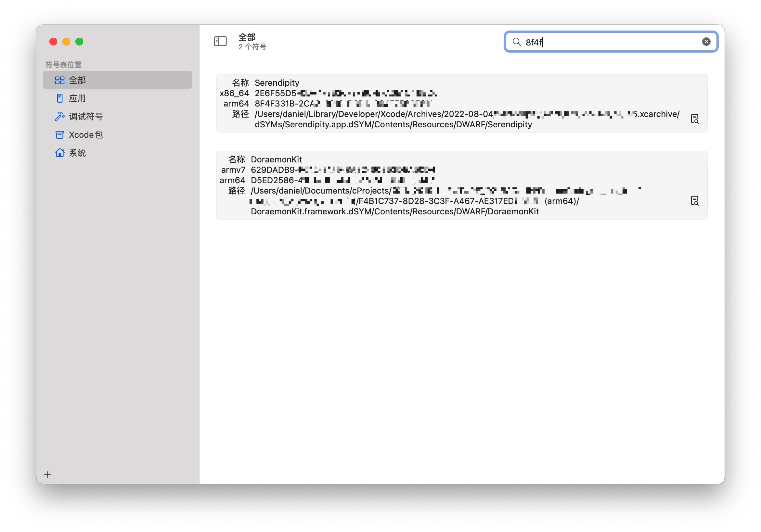Clear the search field text

pos(706,41)
